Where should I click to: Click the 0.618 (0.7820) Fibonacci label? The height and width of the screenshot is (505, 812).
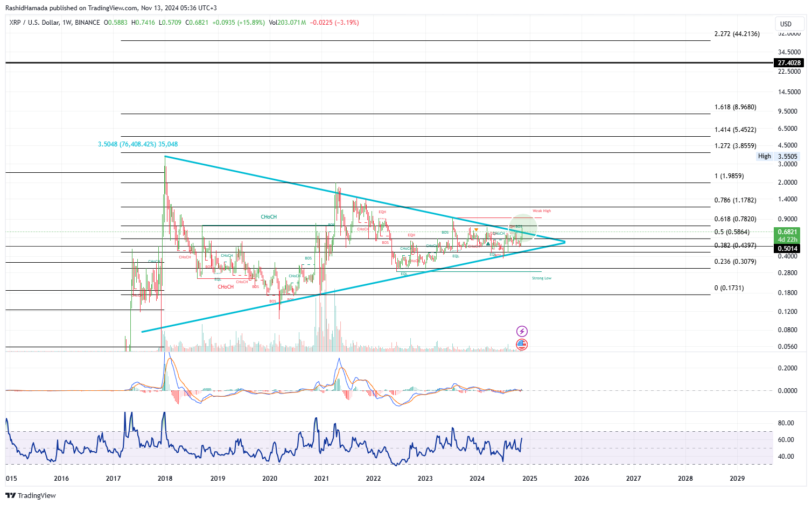click(x=736, y=219)
